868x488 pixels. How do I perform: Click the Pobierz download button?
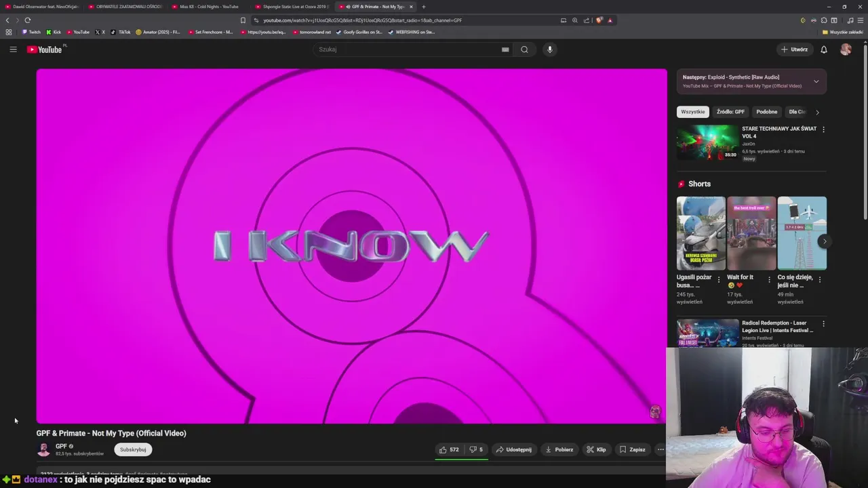click(559, 449)
